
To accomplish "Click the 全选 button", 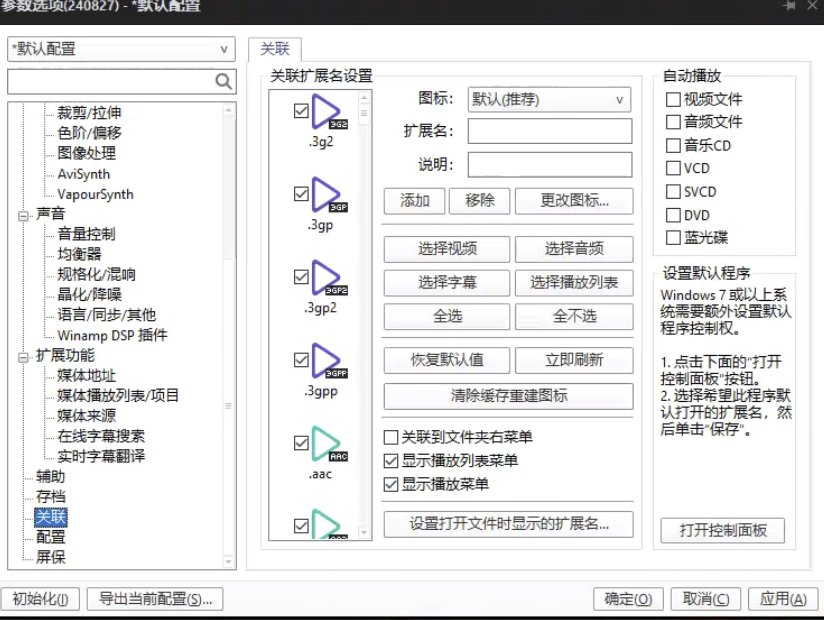I will (x=447, y=316).
